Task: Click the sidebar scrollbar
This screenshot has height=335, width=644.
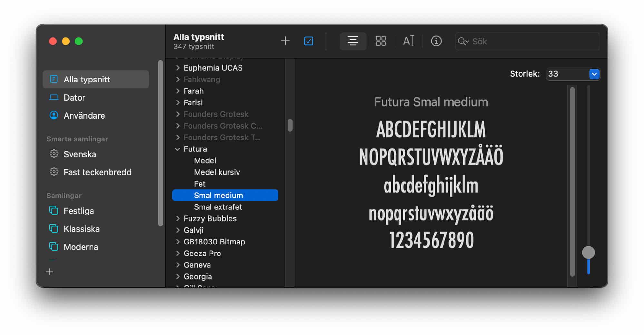Action: 161,143
